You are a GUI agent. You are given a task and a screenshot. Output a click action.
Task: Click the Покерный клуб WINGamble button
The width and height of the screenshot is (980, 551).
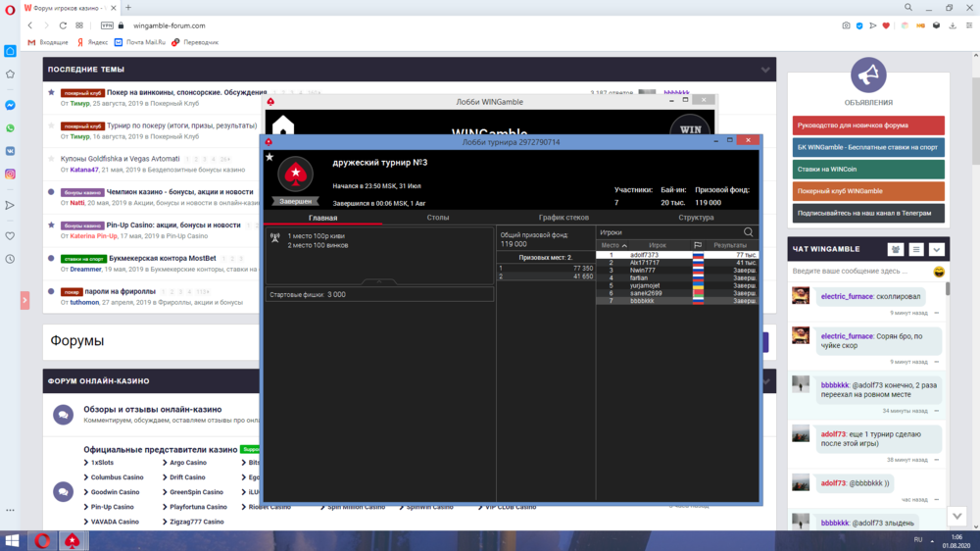coord(868,191)
